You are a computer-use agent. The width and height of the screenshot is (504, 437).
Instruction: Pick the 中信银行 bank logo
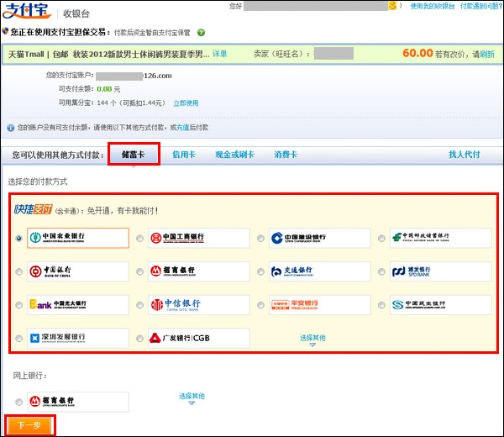coord(199,304)
